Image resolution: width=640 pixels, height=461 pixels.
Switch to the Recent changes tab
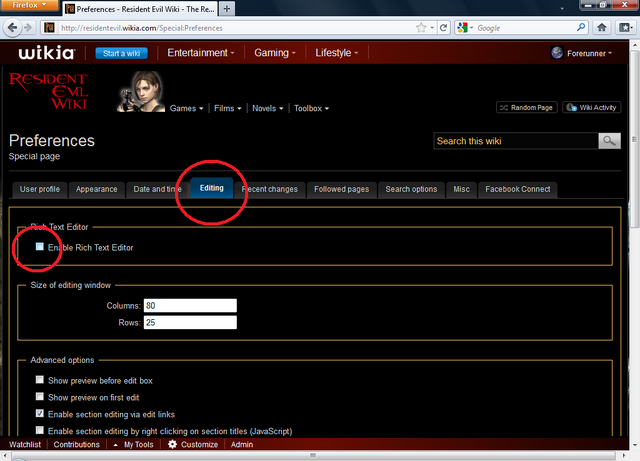270,189
